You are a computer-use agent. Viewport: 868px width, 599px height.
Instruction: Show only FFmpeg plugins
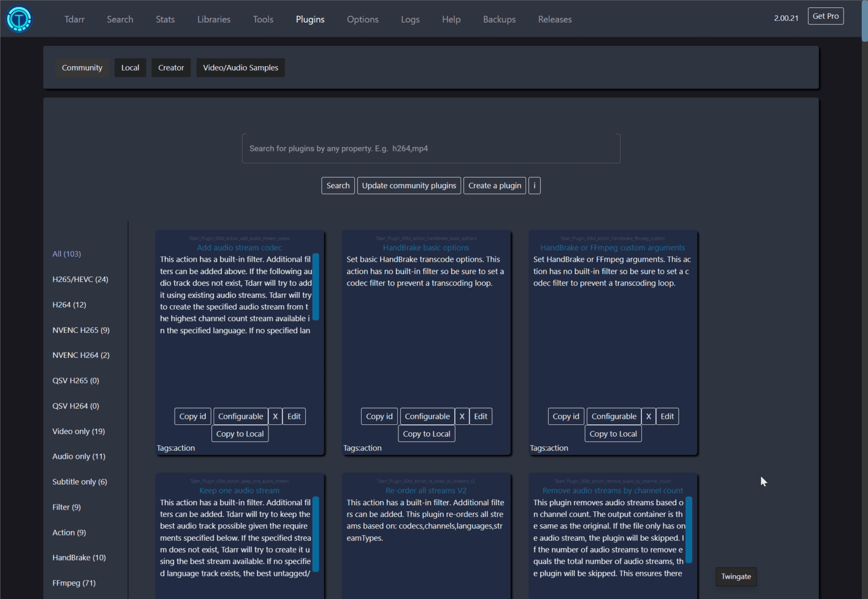pos(73,583)
